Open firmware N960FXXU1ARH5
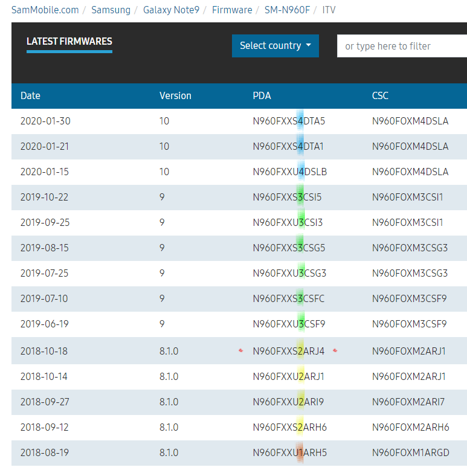 coord(289,452)
